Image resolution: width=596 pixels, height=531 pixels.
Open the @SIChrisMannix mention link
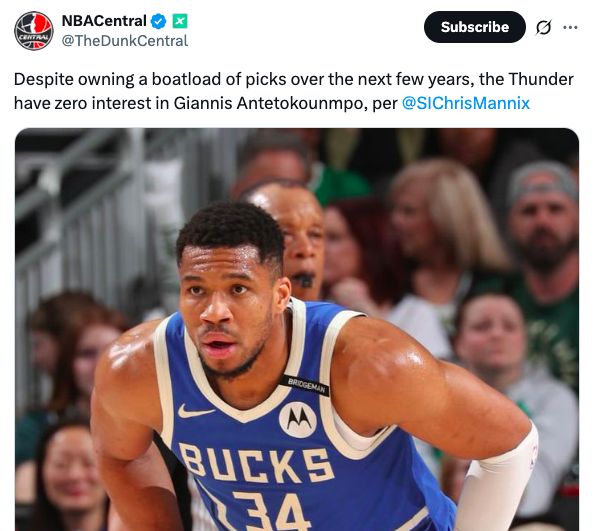pyautogui.click(x=466, y=103)
